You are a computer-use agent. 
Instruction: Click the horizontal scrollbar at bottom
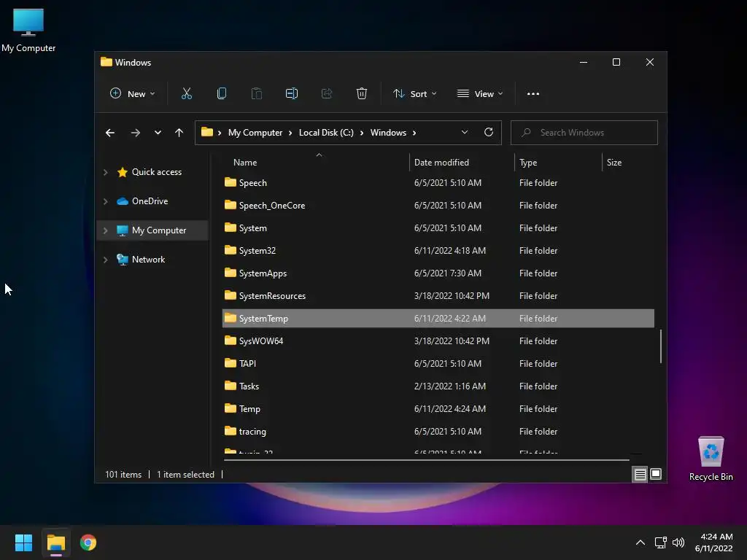coord(426,460)
